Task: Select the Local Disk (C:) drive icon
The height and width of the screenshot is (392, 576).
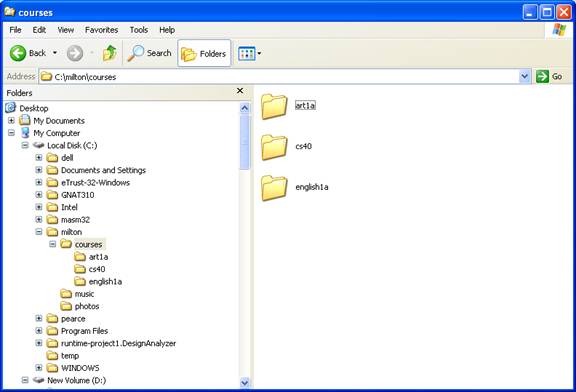Action: pyautogui.click(x=39, y=145)
